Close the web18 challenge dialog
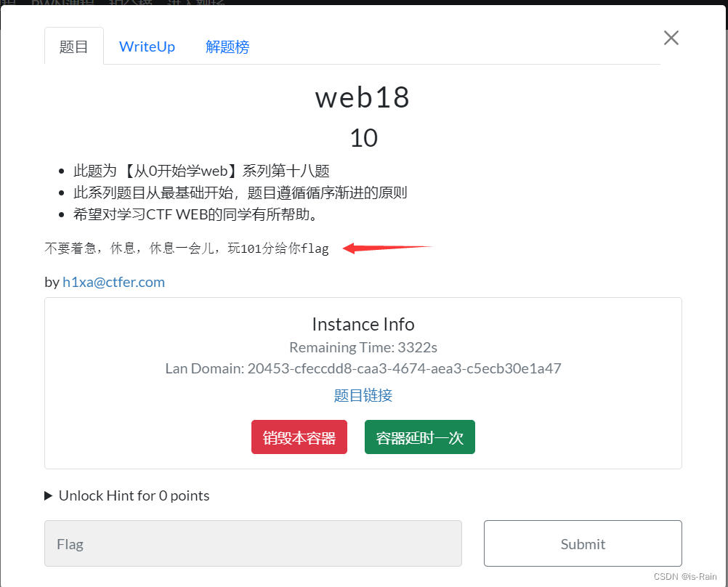 click(670, 37)
